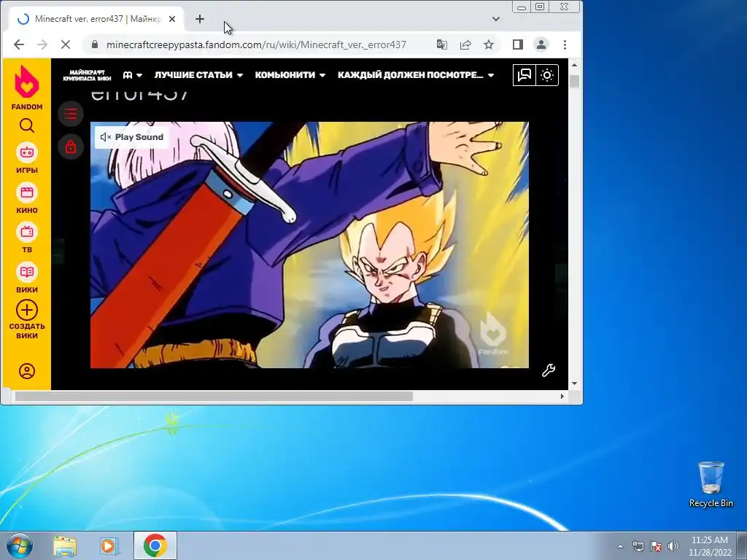Screen dimensions: 747x560
Task: Toggle light/dark theme sun icon
Action: pyautogui.click(x=547, y=75)
